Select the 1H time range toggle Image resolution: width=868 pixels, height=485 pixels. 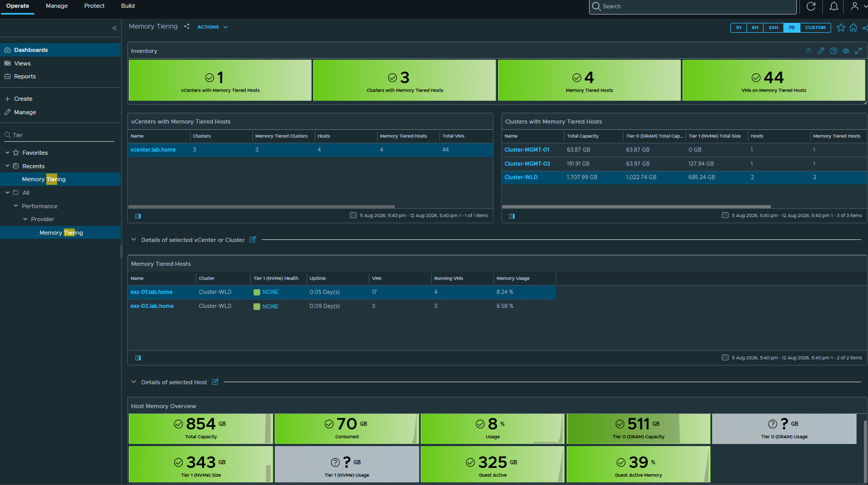click(739, 28)
